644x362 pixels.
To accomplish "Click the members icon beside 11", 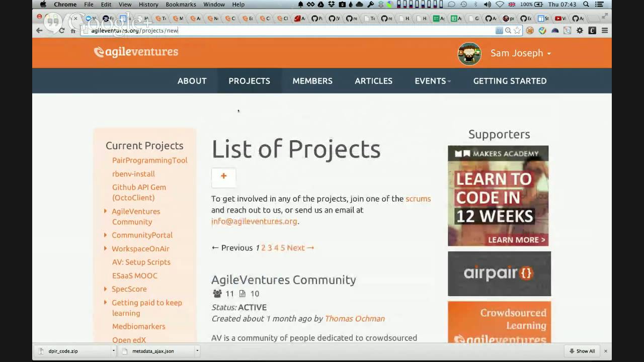I will tap(217, 294).
